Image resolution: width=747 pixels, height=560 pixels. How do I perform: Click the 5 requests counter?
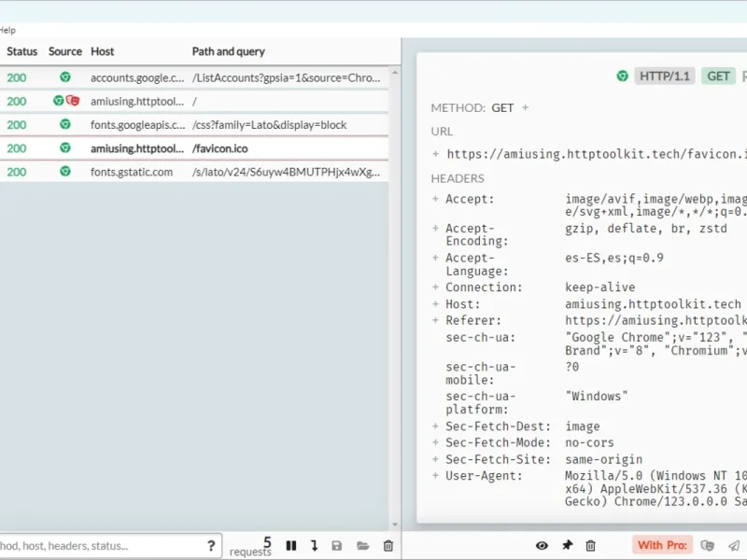coord(250,546)
